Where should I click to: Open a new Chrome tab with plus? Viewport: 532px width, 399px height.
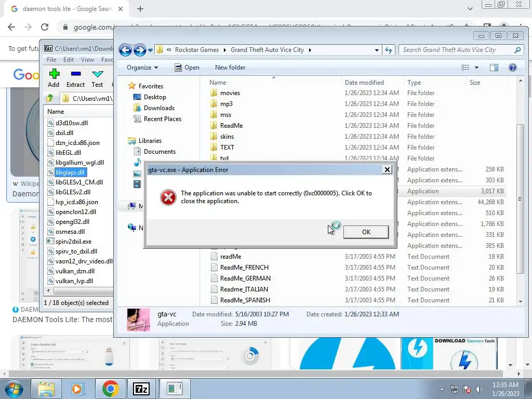(140, 9)
